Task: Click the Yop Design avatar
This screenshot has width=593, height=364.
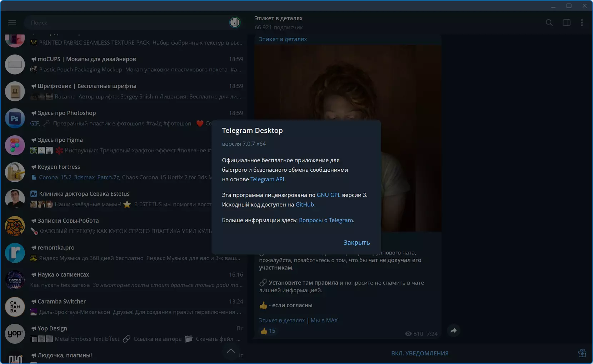Action: pos(15,334)
